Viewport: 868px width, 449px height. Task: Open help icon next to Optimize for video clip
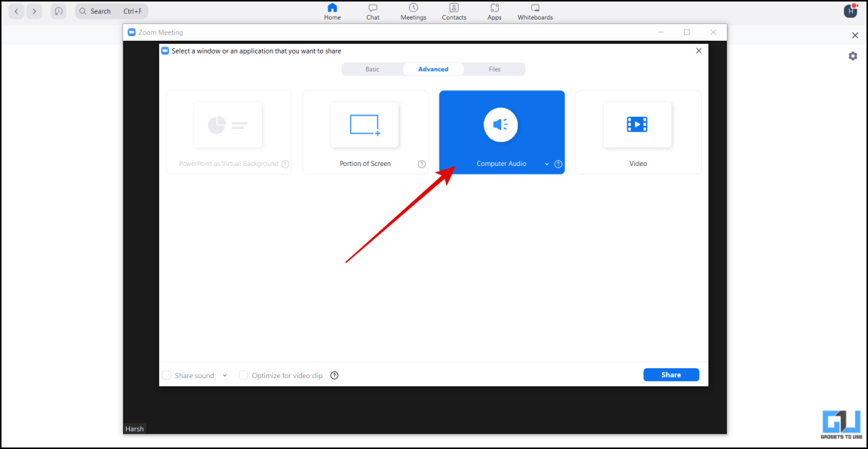click(334, 375)
